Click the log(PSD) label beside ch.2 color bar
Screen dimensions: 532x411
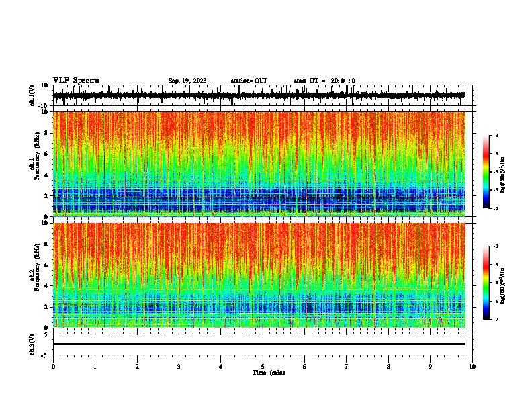(x=502, y=285)
